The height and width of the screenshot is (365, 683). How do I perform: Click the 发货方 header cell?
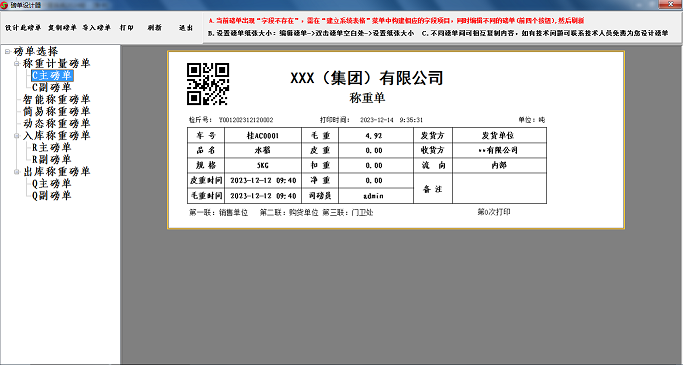(433, 135)
